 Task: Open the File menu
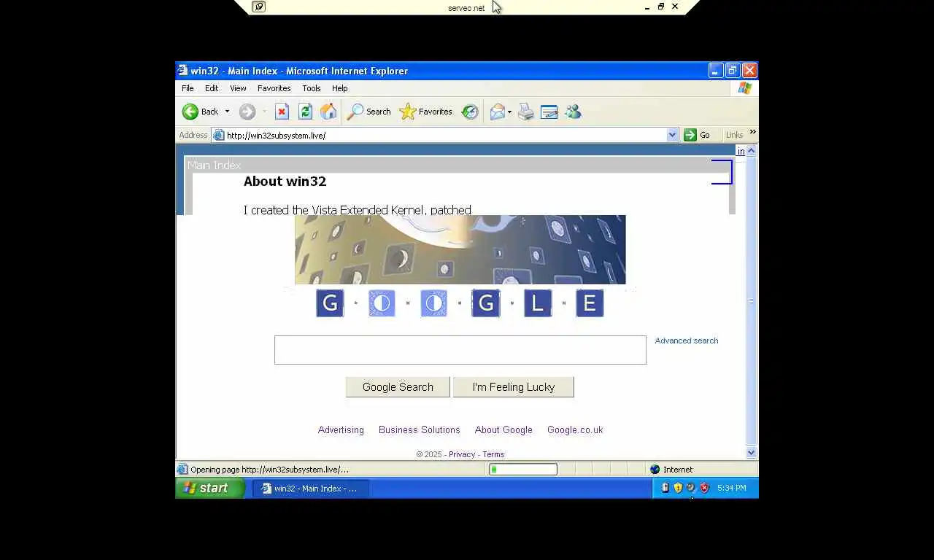click(188, 88)
